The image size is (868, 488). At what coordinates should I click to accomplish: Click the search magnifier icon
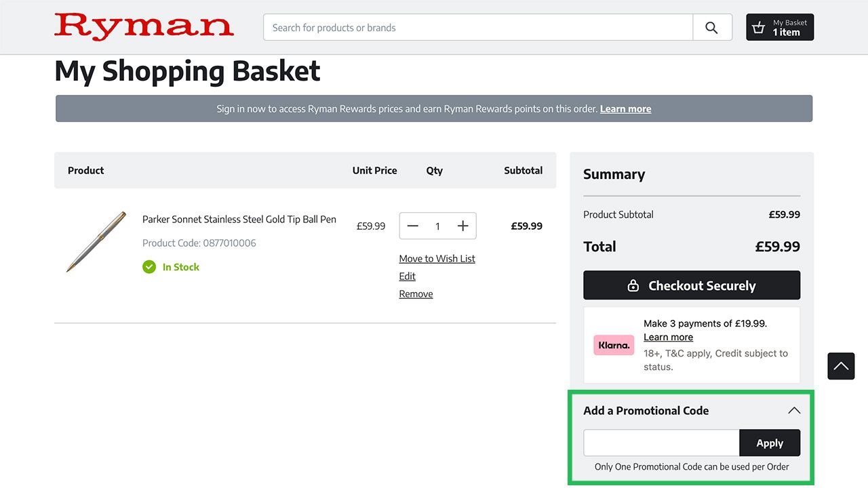point(711,28)
